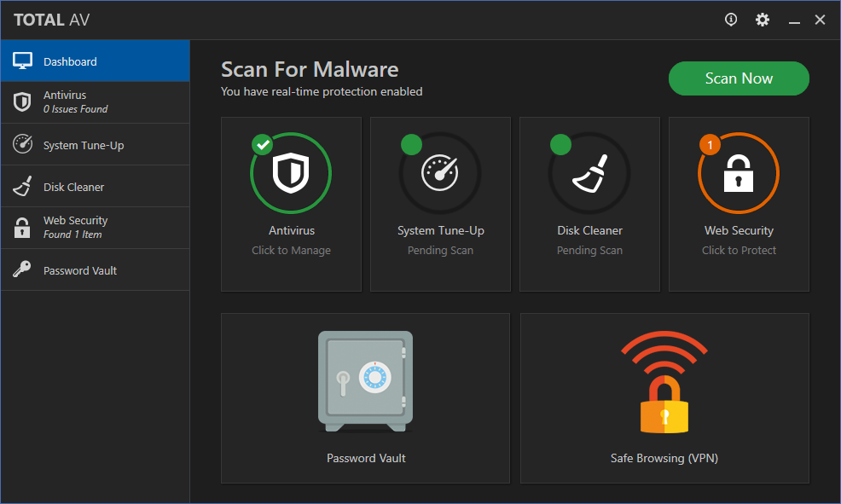Viewport: 841px width, 504px height.
Task: Click the Click to Protect link under Web Security
Action: [x=739, y=250]
